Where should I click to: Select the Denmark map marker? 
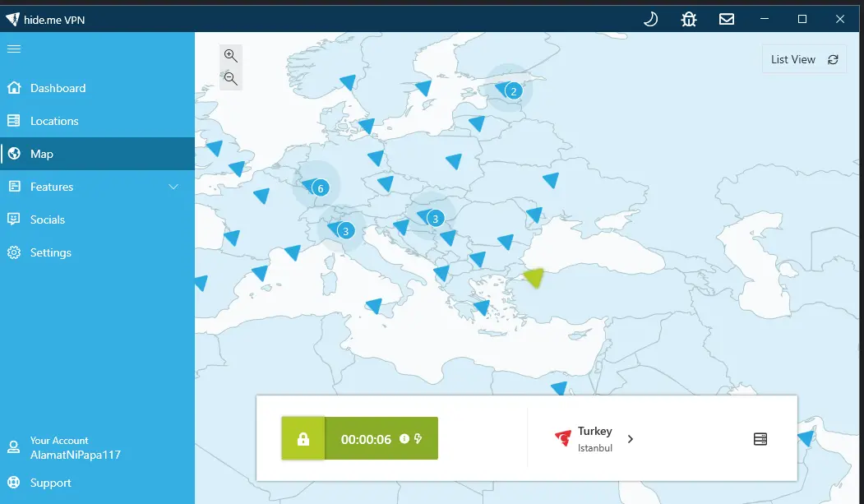pos(367,126)
